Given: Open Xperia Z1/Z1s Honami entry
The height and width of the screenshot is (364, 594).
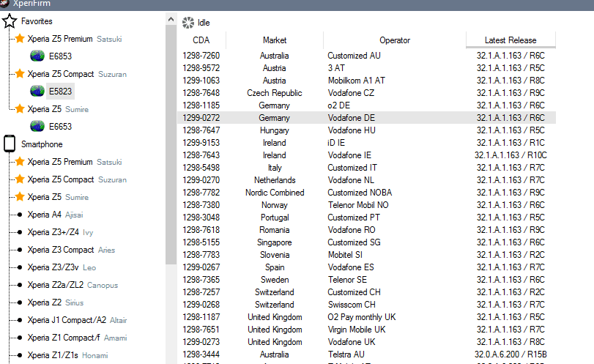Looking at the screenshot, I should [x=68, y=355].
